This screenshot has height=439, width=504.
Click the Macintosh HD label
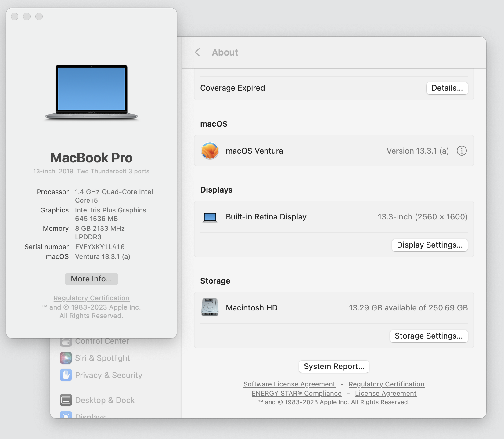[252, 308]
